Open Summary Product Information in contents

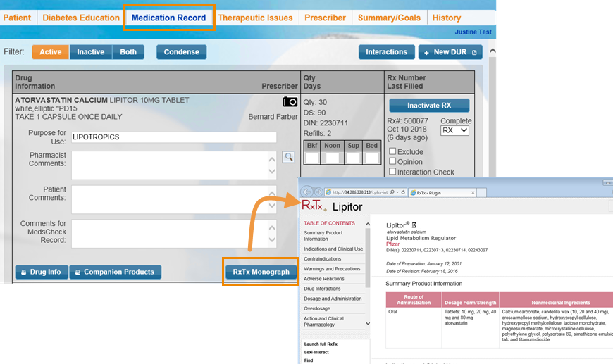[x=323, y=235]
